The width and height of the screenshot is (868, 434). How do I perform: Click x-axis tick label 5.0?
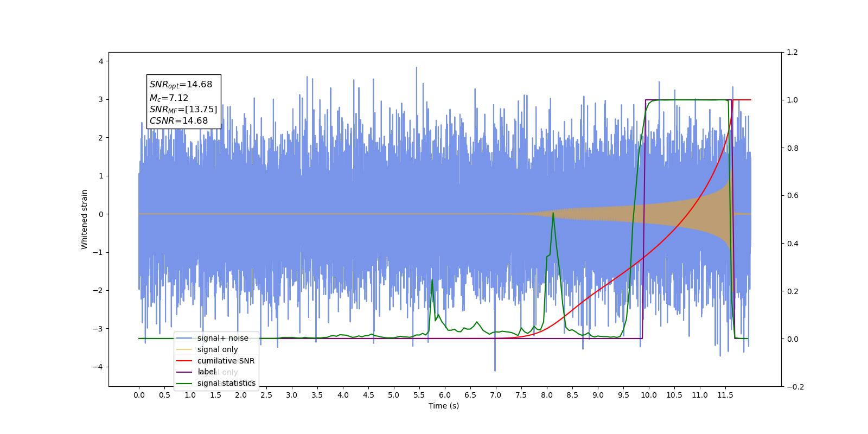coord(394,395)
